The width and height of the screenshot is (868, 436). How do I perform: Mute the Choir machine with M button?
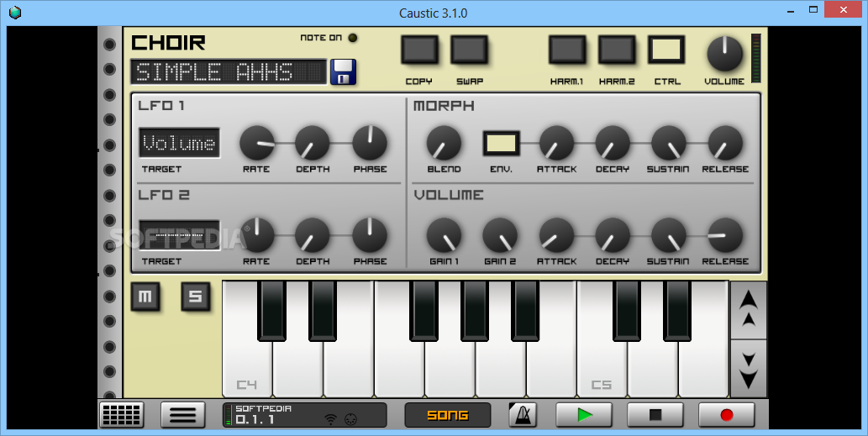click(145, 297)
